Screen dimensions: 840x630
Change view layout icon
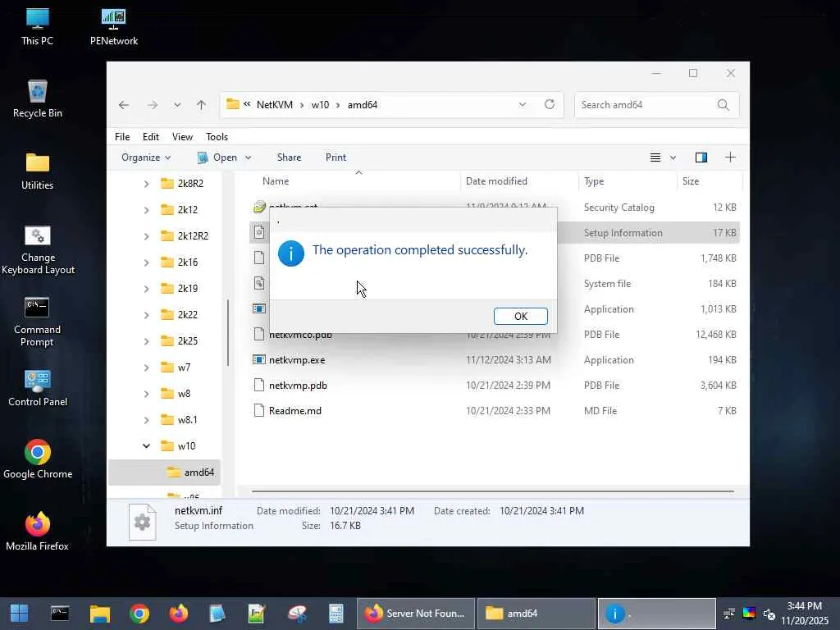[x=655, y=157]
